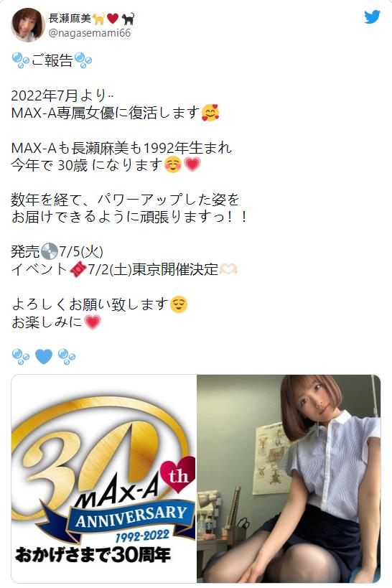Image resolution: width=392 pixels, height=588 pixels.
Task: Click the Twitter bird logo
Action: pyautogui.click(x=372, y=17)
